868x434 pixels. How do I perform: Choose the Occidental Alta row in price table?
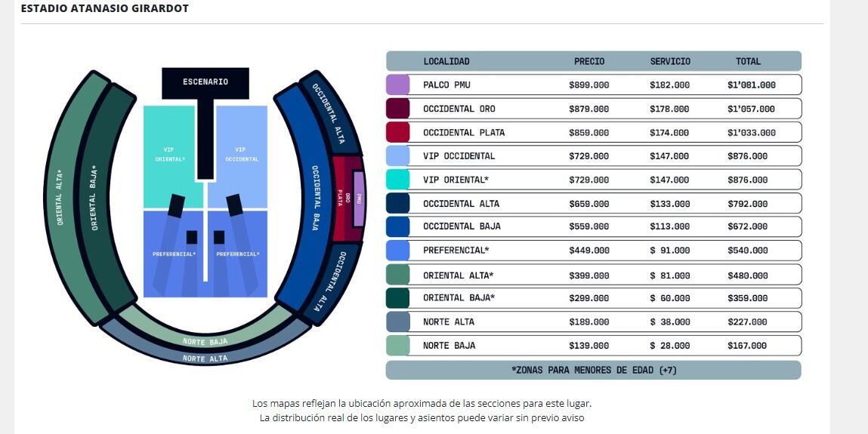593,203
